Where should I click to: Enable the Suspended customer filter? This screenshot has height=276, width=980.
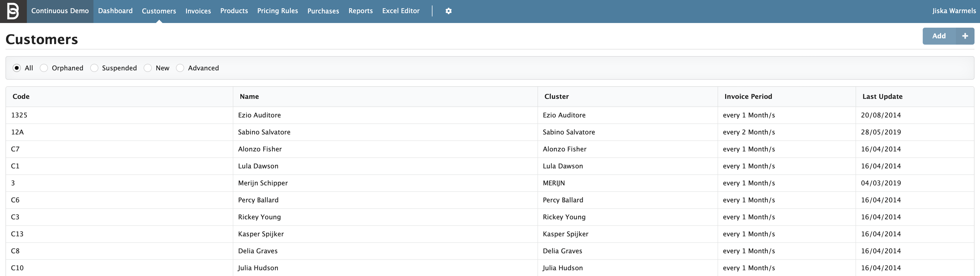point(94,68)
